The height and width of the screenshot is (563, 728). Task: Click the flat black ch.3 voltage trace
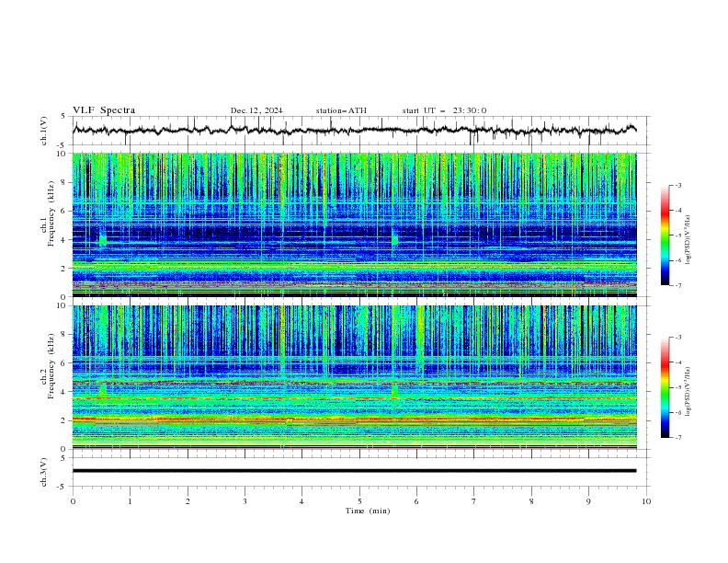point(355,471)
